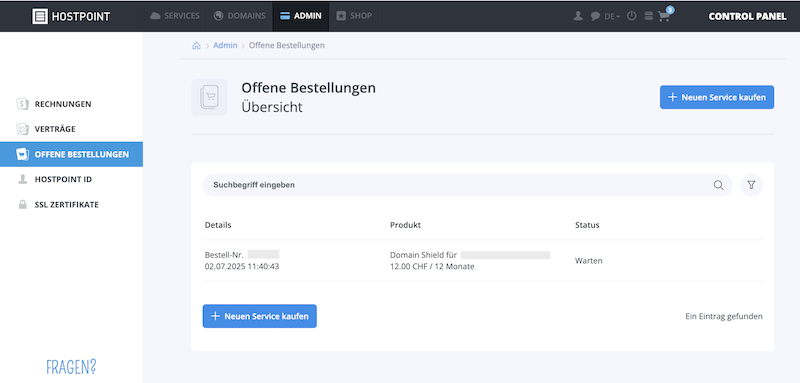Open the user profile icon
The width and height of the screenshot is (800, 383).
point(578,16)
